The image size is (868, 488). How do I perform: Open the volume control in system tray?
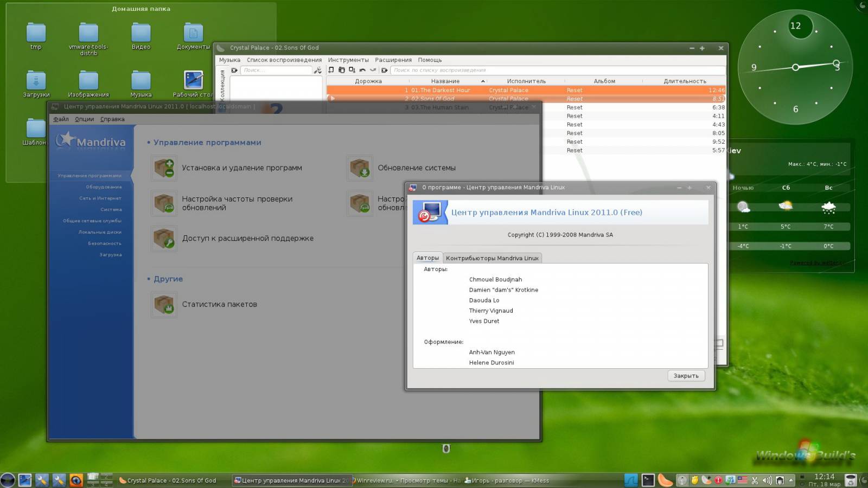click(767, 480)
